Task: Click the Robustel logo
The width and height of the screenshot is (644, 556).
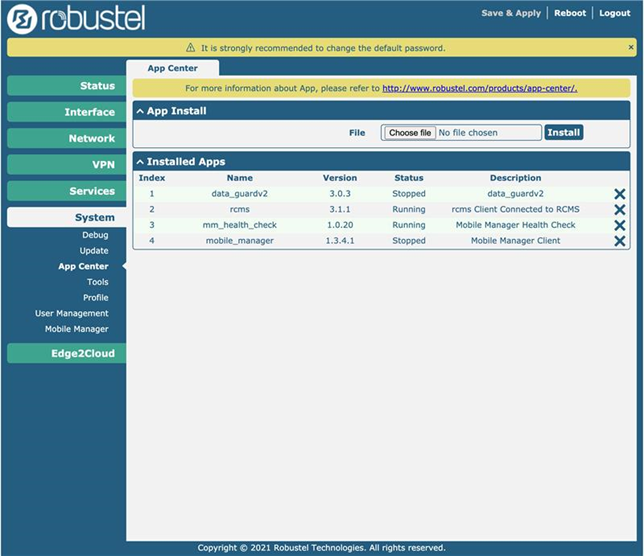Action: (x=76, y=18)
